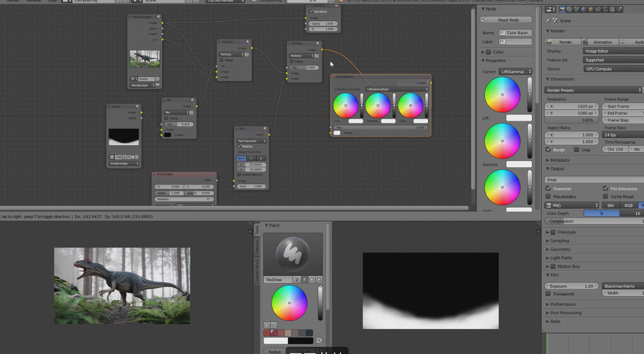Click the Render button
The height and width of the screenshot is (354, 644).
point(563,42)
